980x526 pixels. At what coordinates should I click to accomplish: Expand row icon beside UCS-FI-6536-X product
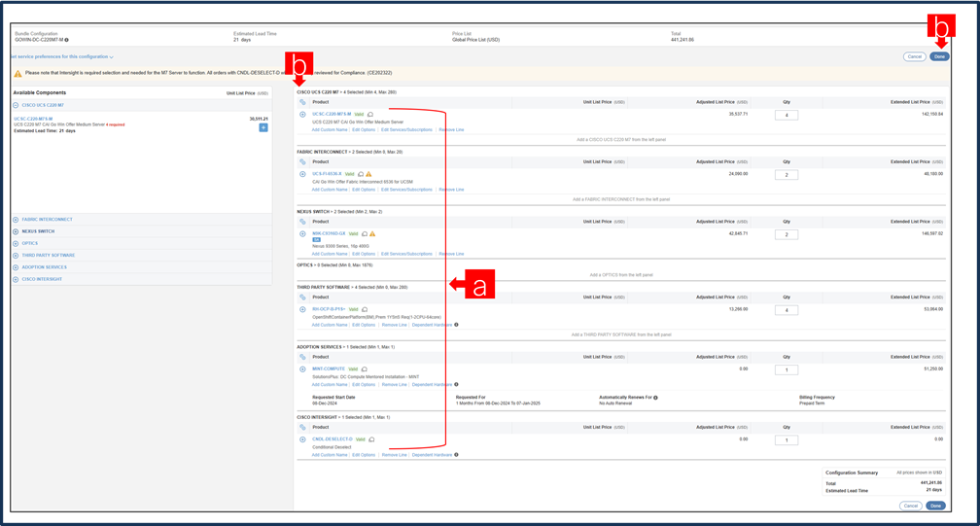302,174
